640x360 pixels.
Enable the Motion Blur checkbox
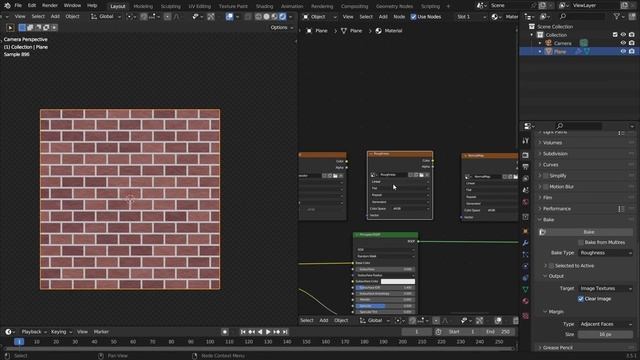coord(546,187)
